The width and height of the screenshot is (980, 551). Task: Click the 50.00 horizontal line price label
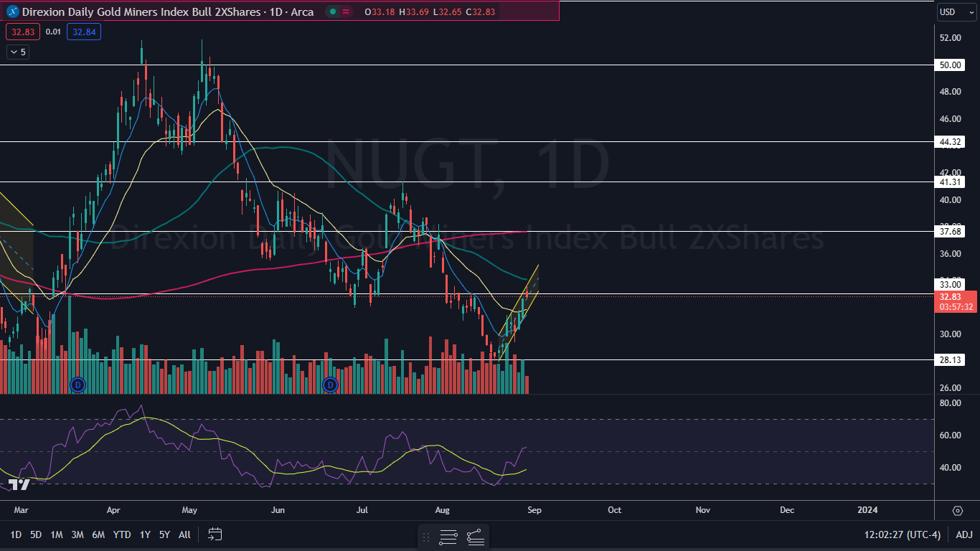[x=950, y=65]
